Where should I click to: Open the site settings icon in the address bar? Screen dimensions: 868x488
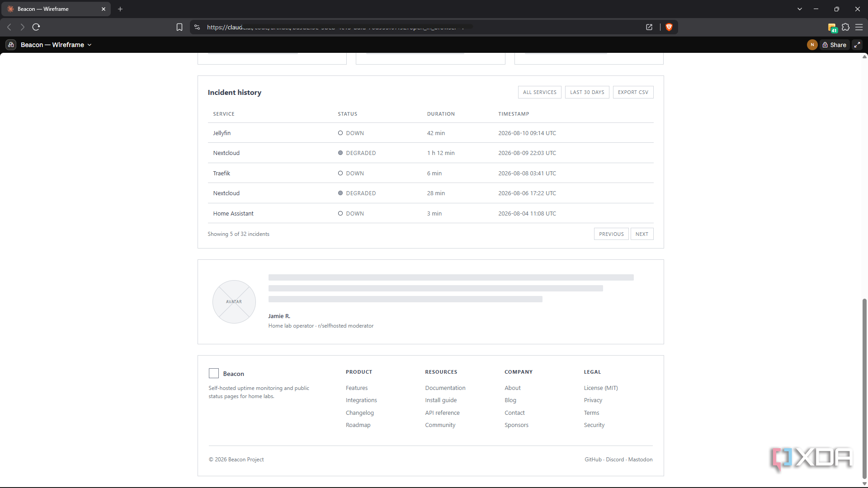197,27
